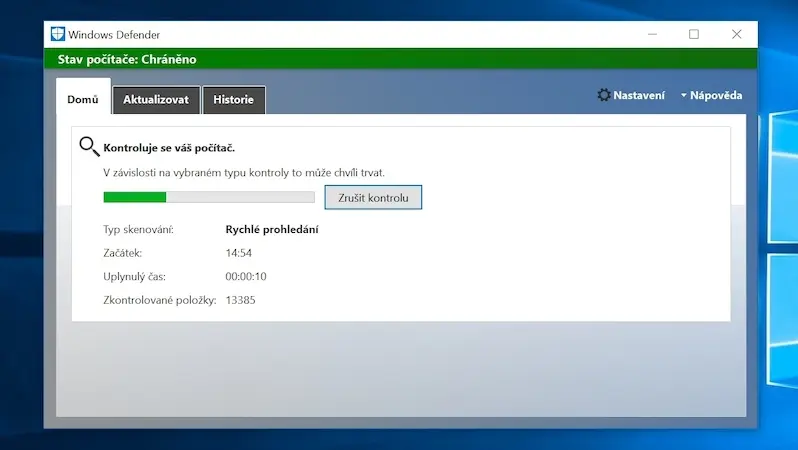Image resolution: width=798 pixels, height=450 pixels.
Task: Click the green scan progress bar
Action: (x=209, y=197)
